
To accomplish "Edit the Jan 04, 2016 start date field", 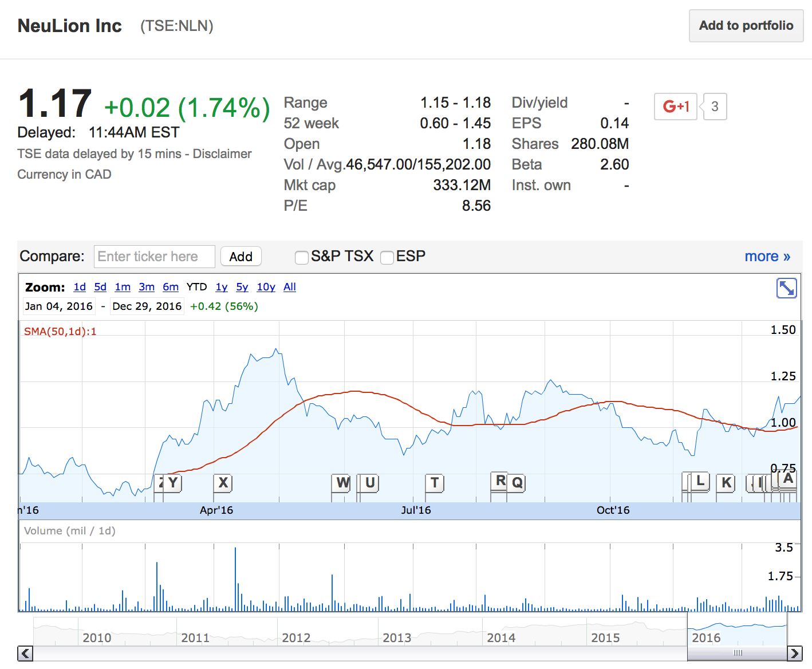I will 59,306.
